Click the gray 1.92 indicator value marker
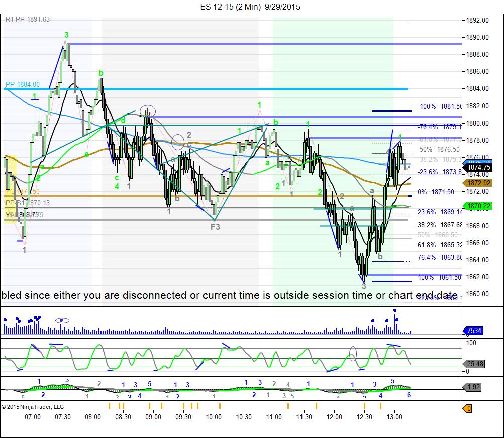Viewport: 504px width, 438px height. (473, 387)
